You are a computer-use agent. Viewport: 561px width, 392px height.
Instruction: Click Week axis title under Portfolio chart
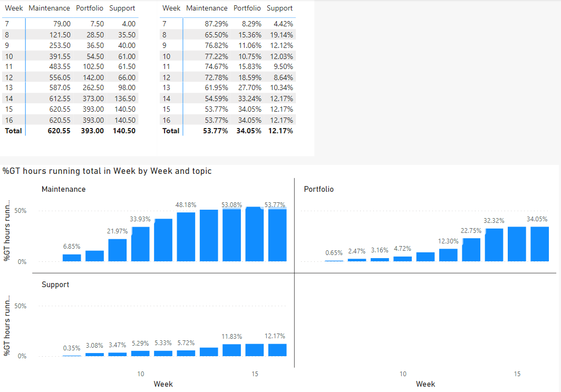coord(425,384)
